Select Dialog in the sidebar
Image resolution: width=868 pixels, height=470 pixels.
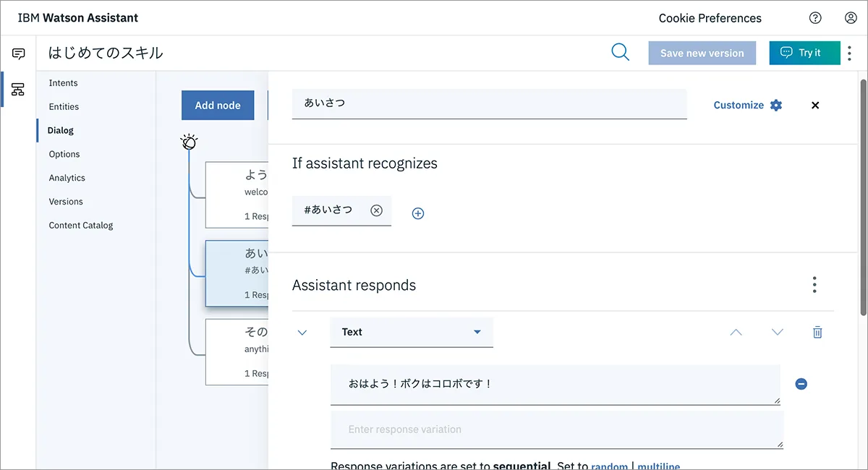(61, 130)
